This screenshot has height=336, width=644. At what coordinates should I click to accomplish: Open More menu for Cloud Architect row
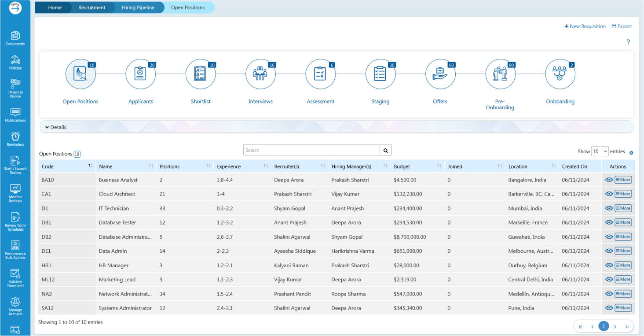pyautogui.click(x=623, y=194)
